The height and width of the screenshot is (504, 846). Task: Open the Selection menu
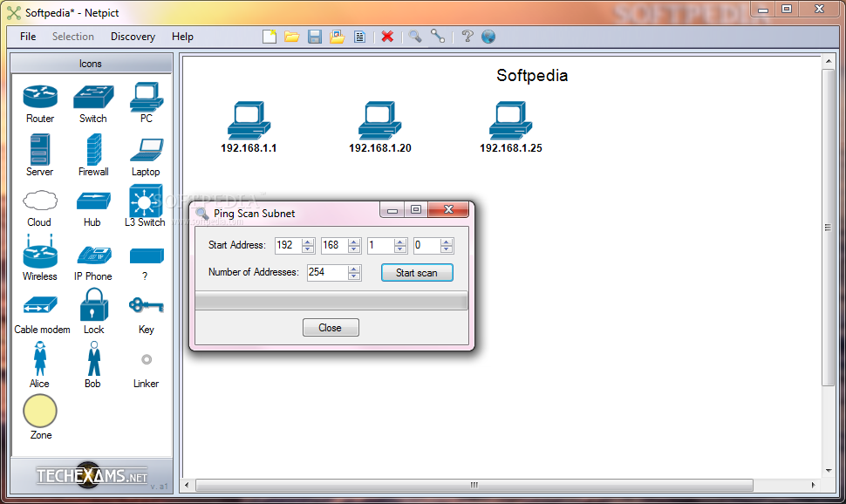tap(73, 37)
